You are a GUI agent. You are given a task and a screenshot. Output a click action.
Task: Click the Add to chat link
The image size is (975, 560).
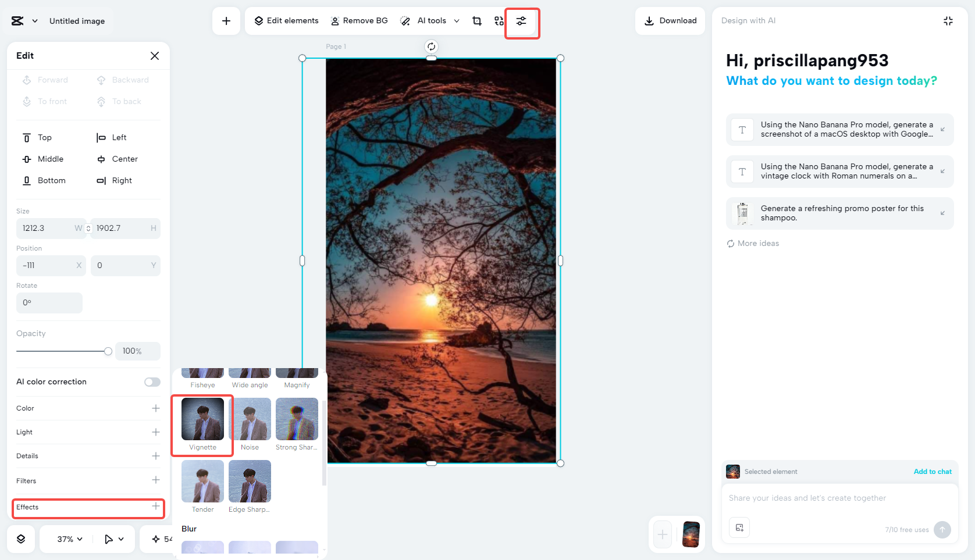tap(933, 472)
